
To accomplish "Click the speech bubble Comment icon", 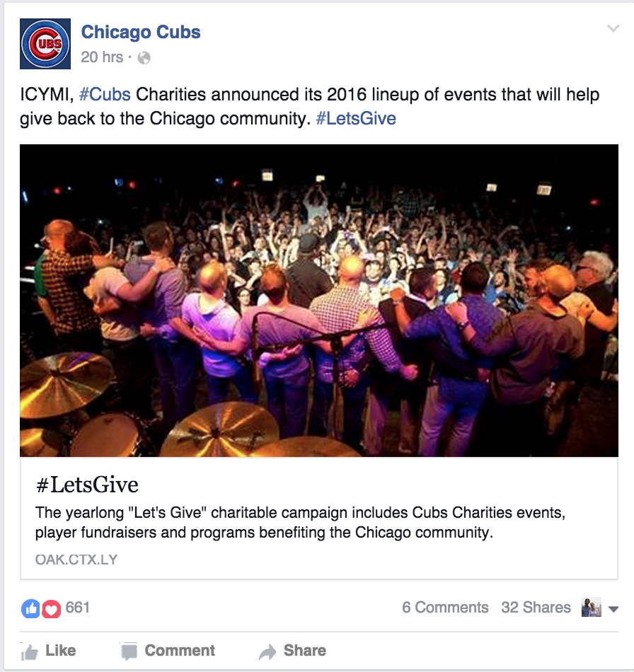I will (x=129, y=651).
